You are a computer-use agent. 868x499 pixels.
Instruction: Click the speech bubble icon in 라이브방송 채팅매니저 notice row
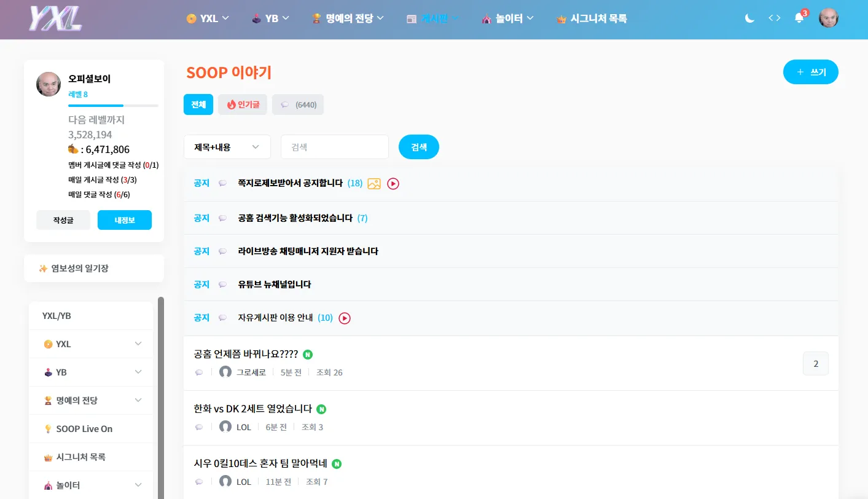pyautogui.click(x=223, y=251)
